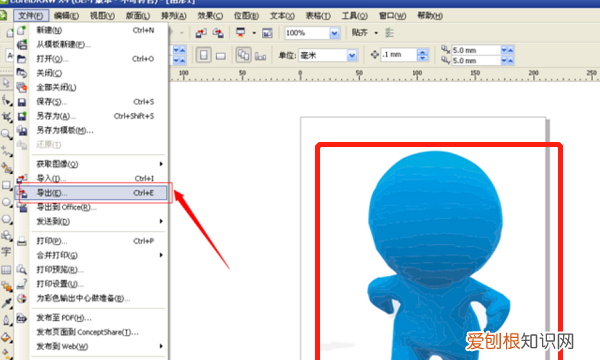Viewport: 600px width, 360px height.
Task: Select the Zoom magnifier tool
Action: [6, 134]
